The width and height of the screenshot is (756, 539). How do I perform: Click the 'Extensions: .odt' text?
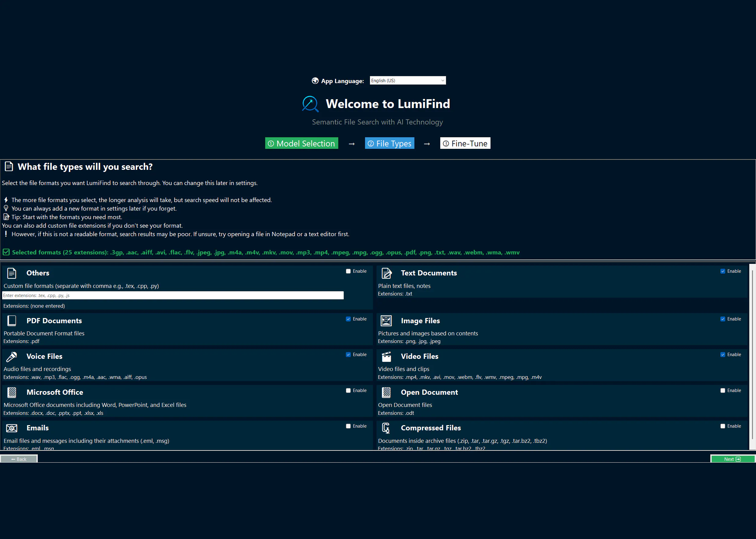[396, 413]
